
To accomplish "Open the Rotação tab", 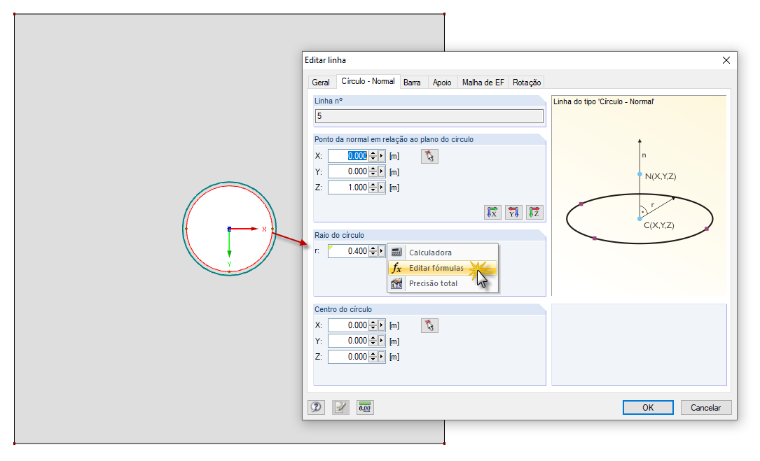I will pos(527,82).
